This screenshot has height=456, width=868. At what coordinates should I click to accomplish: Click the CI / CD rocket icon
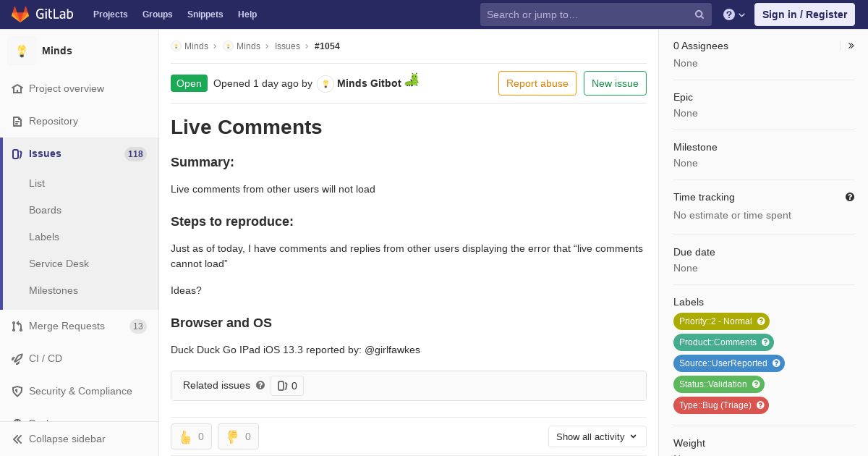click(x=17, y=358)
